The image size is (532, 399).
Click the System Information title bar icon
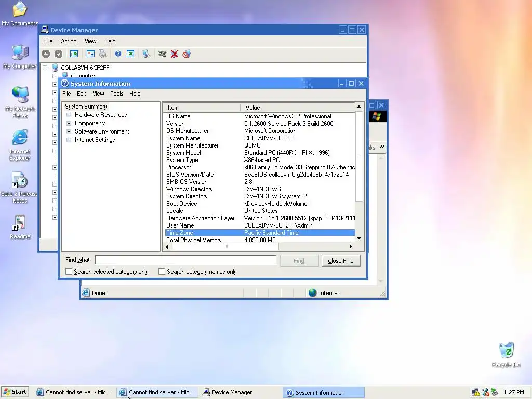click(x=65, y=84)
